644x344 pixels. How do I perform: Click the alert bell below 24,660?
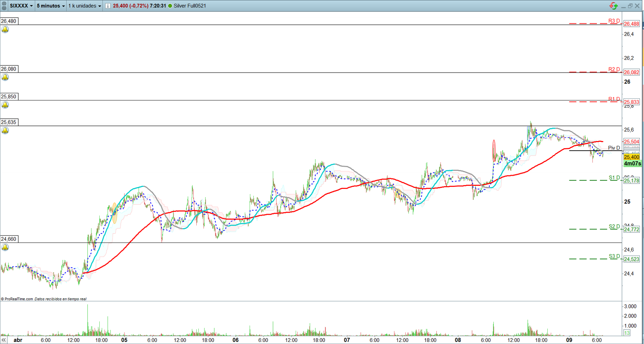pyautogui.click(x=5, y=247)
